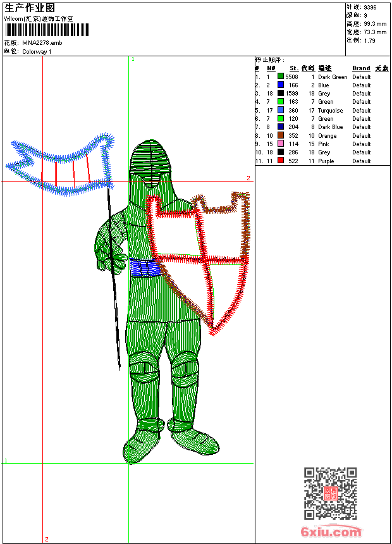Select the red Purple swatch in row 11
Screen dimensions: 392x544
281,161
